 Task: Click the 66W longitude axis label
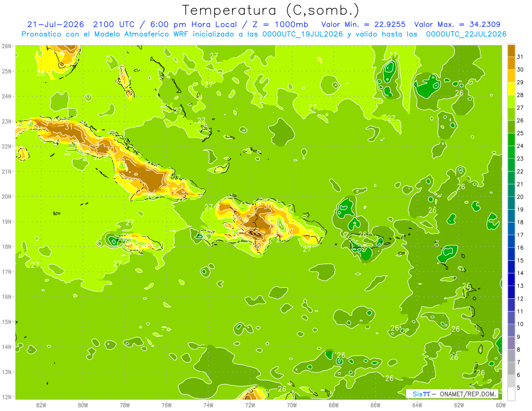pyautogui.click(x=376, y=405)
